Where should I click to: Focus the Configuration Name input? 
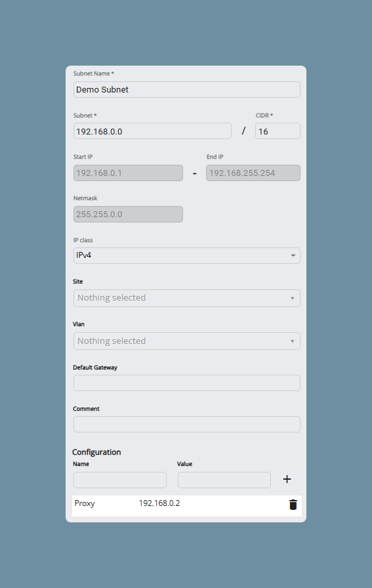click(120, 480)
